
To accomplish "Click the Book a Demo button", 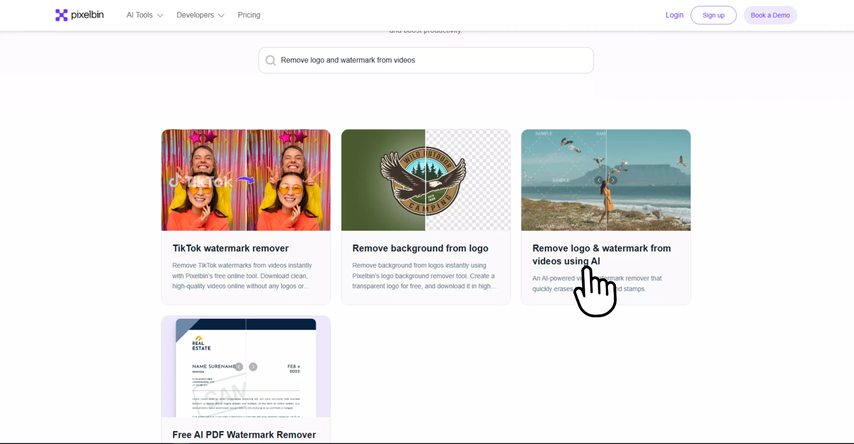I will coord(770,15).
